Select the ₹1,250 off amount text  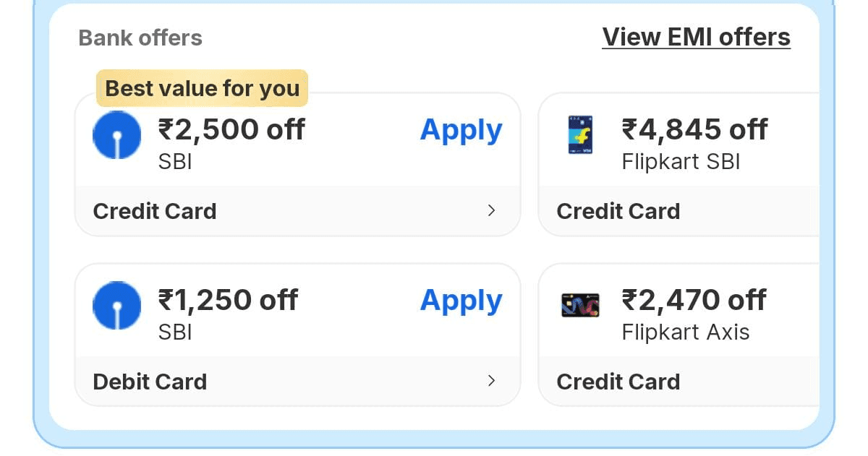pos(228,301)
